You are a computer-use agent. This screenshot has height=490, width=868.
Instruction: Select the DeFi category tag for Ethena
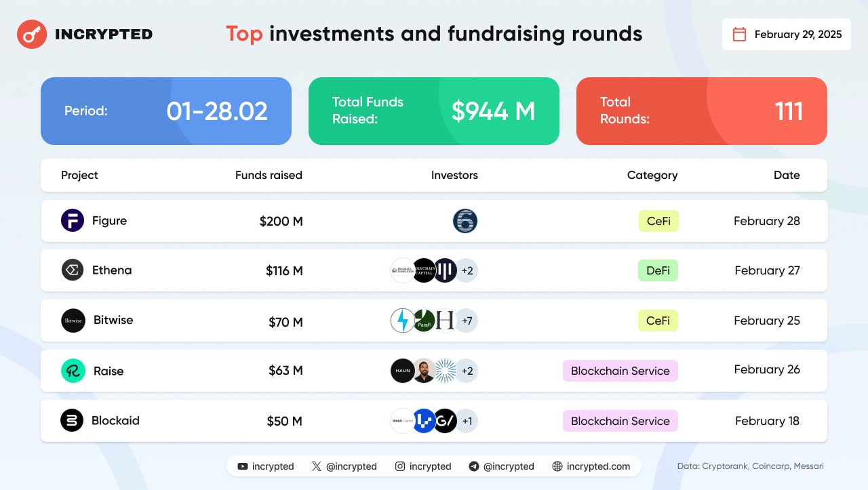pyautogui.click(x=658, y=270)
